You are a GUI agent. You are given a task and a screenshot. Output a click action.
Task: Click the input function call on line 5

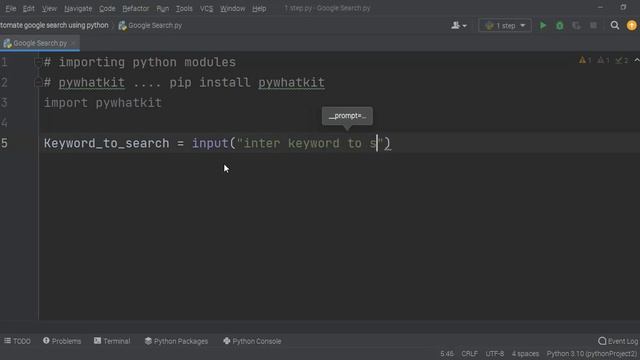210,143
